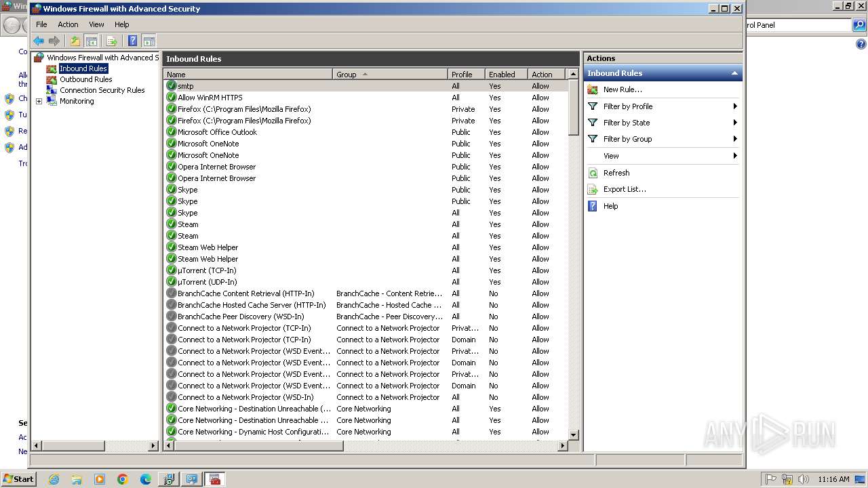The width and height of the screenshot is (868, 488).
Task: Click the Back arrow in toolbar
Action: click(x=39, y=41)
